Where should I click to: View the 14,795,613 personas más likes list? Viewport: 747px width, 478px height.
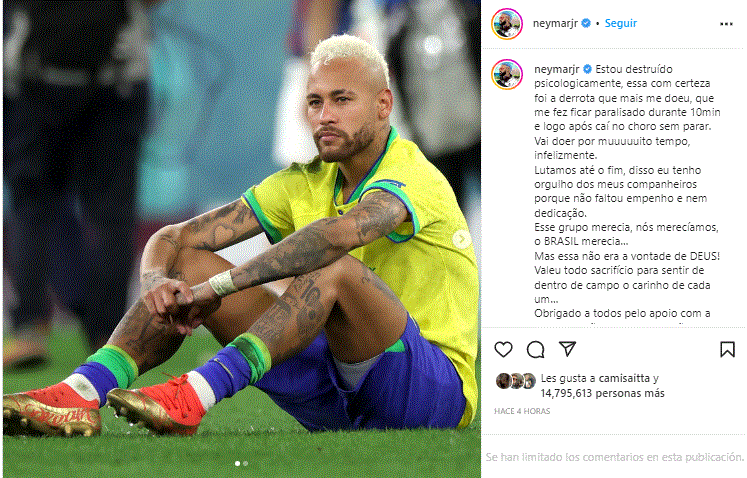point(602,393)
